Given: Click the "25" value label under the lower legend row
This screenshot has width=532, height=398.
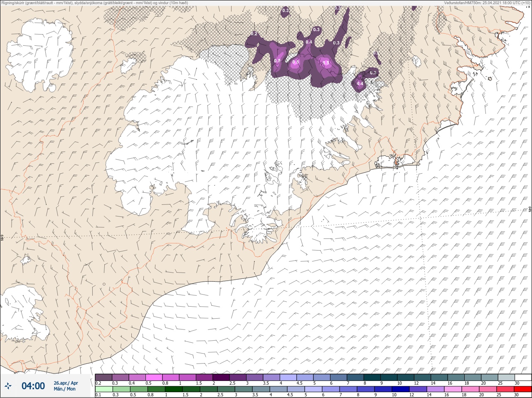Looking at the screenshot, I should [499, 395].
